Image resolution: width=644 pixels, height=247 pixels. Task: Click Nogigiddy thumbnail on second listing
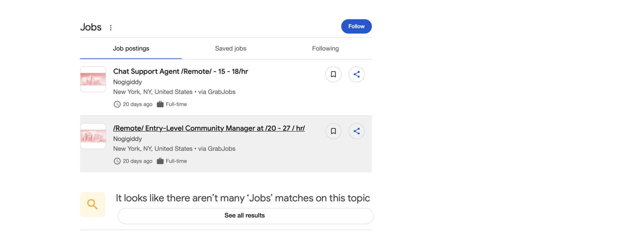coord(93,136)
